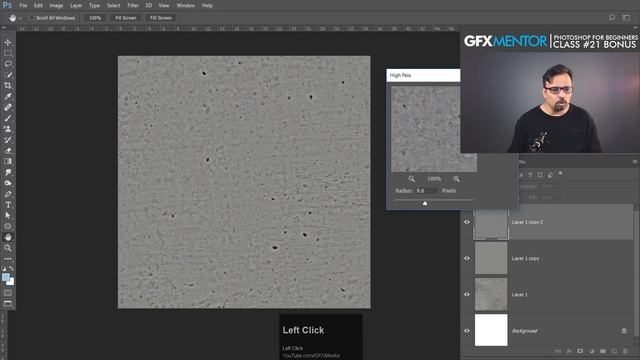The width and height of the screenshot is (640, 360).
Task: Click the Fit Screen button
Action: click(x=126, y=18)
